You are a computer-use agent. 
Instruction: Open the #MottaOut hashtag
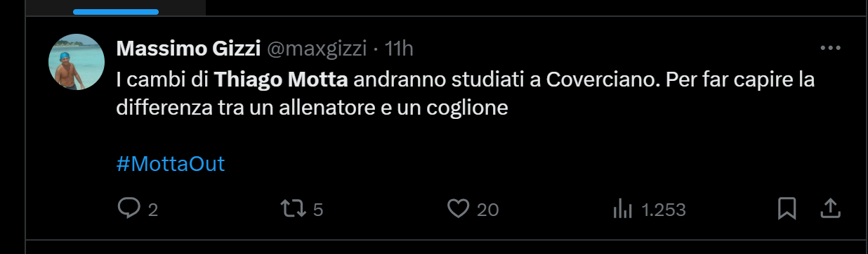pyautogui.click(x=170, y=164)
